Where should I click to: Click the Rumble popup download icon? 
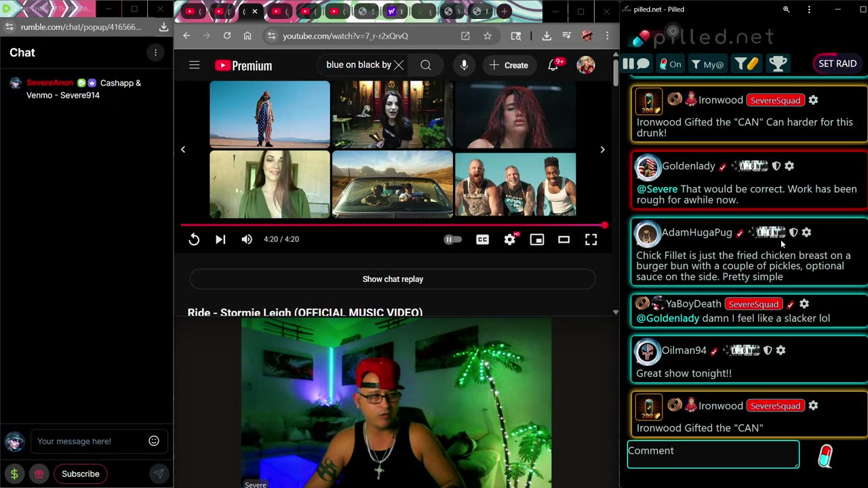click(x=163, y=27)
